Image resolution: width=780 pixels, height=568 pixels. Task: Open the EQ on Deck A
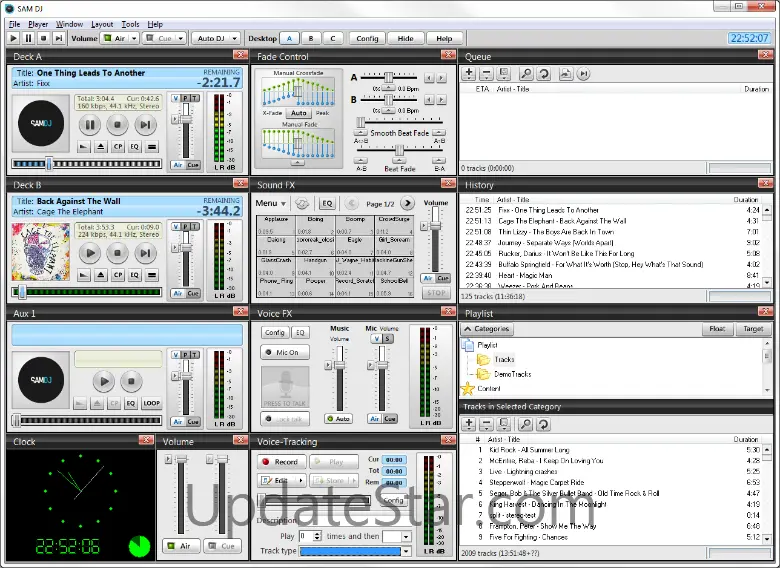[135, 147]
